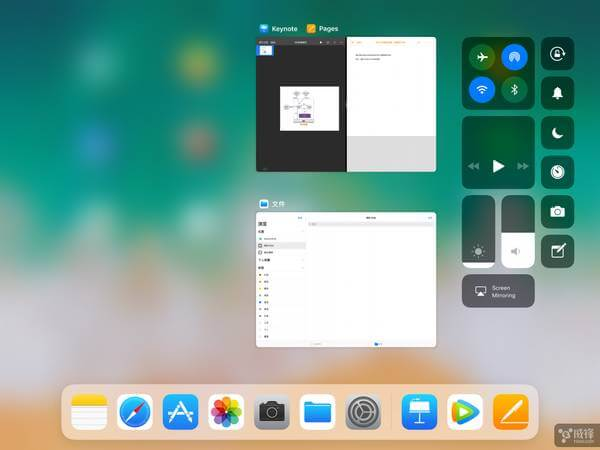
Task: Click the Files app label icon
Action: click(x=264, y=204)
